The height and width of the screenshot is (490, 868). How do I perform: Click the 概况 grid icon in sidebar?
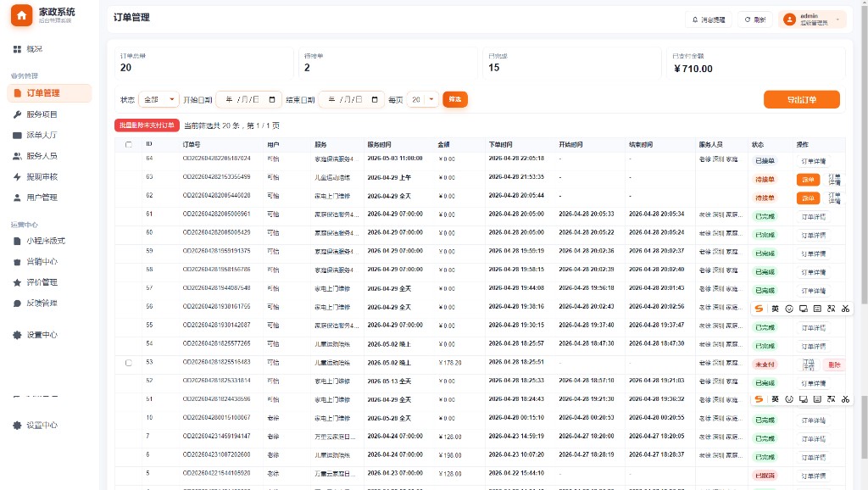pyautogui.click(x=17, y=49)
